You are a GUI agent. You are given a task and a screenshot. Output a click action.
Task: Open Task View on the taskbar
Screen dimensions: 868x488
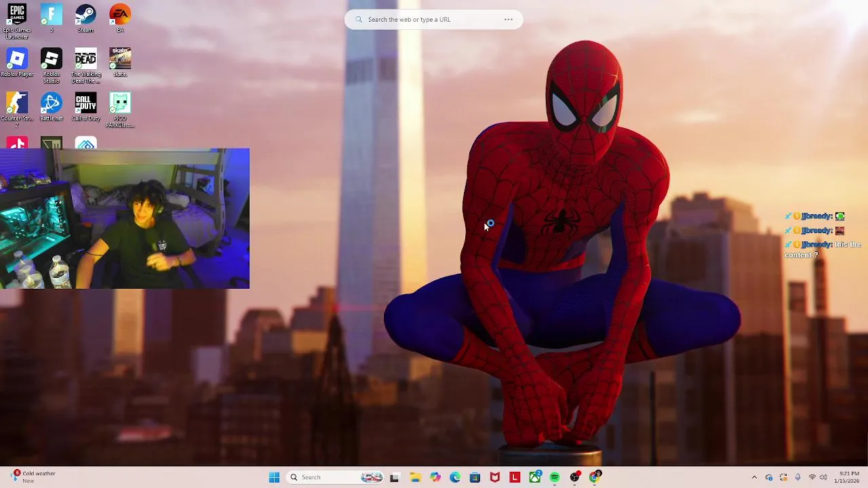(x=395, y=477)
